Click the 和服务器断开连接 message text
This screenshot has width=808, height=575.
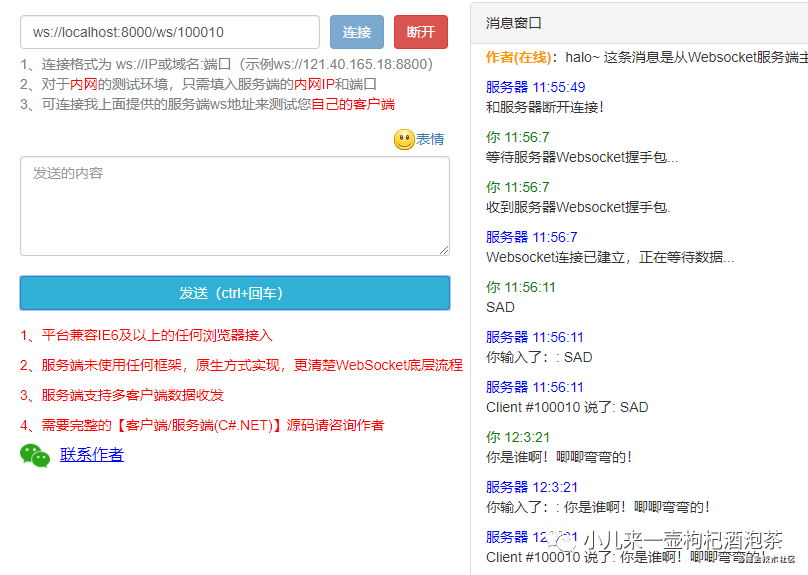coord(545,107)
